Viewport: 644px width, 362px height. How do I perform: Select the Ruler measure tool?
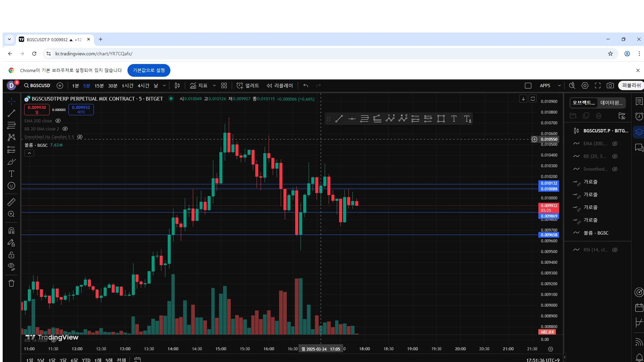pyautogui.click(x=11, y=202)
